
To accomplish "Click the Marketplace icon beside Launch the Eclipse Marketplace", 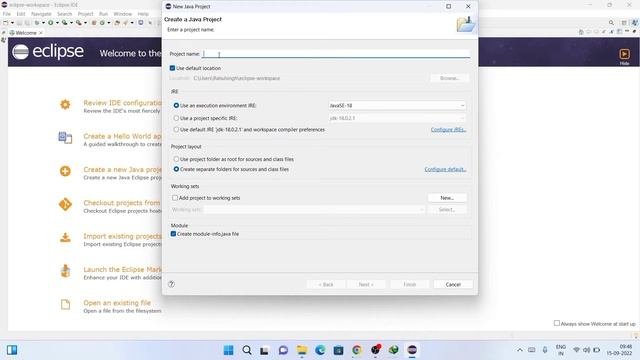I will (x=65, y=271).
